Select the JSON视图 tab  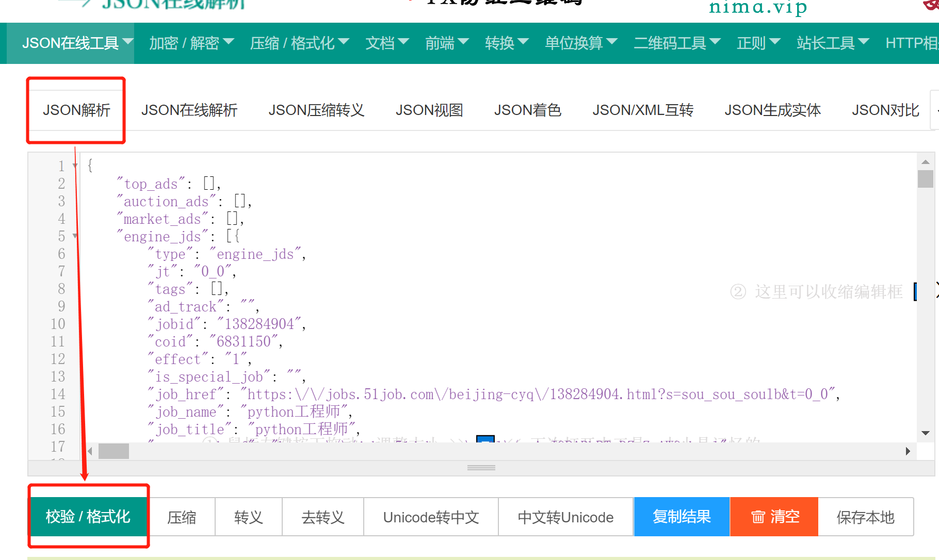[429, 110]
